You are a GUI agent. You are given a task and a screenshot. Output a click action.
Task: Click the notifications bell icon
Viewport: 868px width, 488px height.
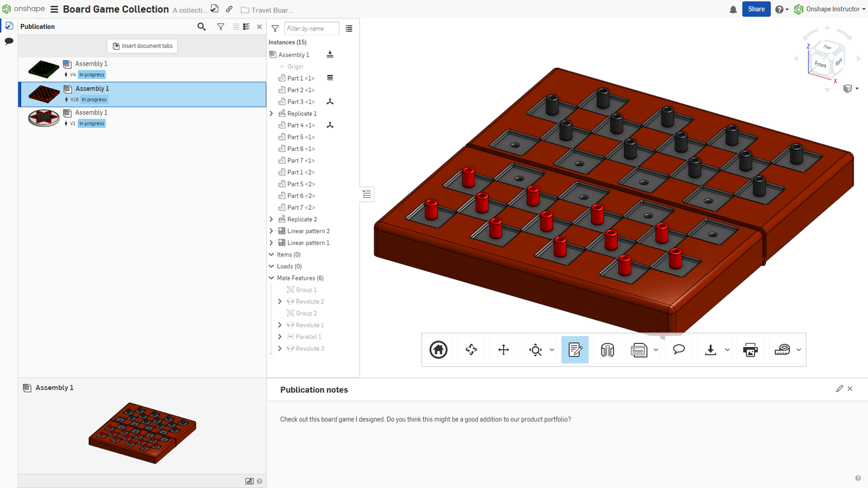pos(733,9)
